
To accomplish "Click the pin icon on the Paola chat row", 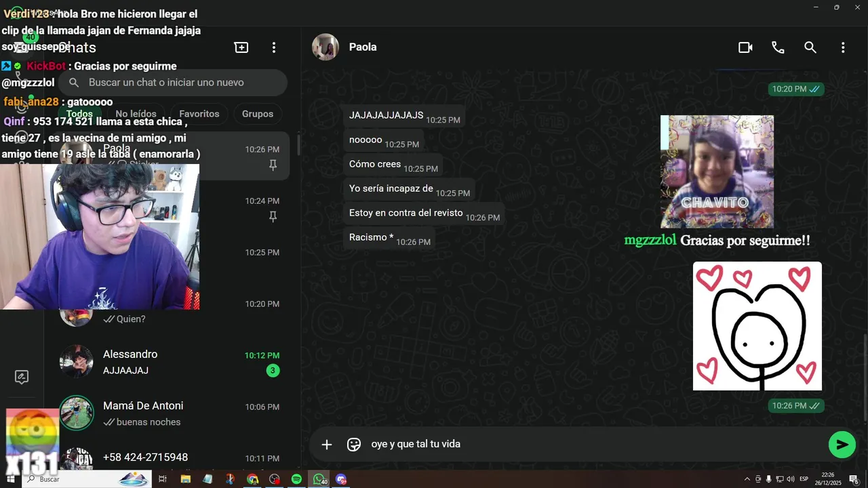I will point(273,165).
